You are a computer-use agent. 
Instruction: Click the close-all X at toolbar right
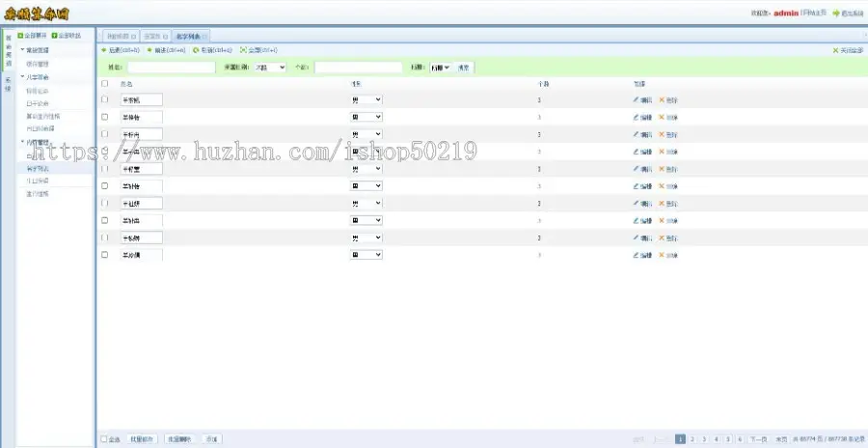point(835,50)
